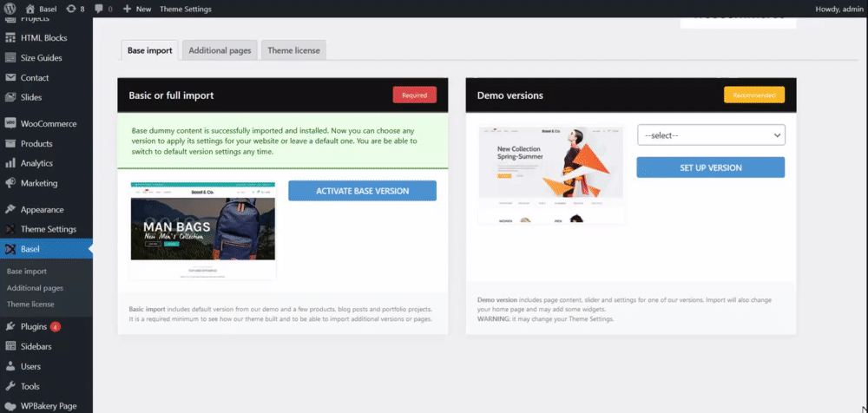
Task: Click the red Required badge
Action: [x=415, y=95]
